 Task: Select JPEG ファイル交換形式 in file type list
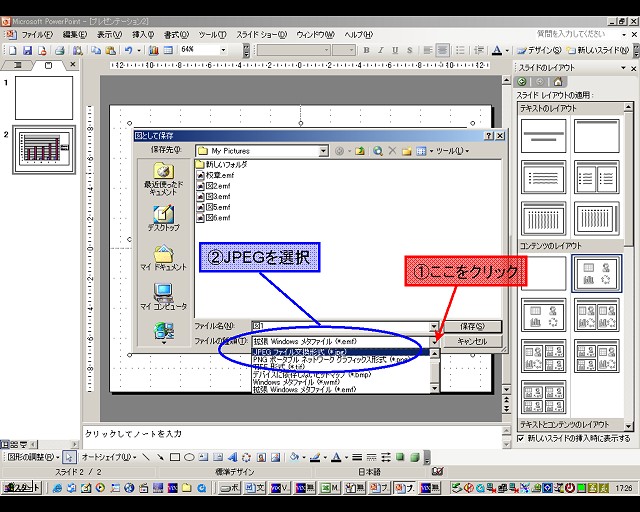tap(341, 352)
